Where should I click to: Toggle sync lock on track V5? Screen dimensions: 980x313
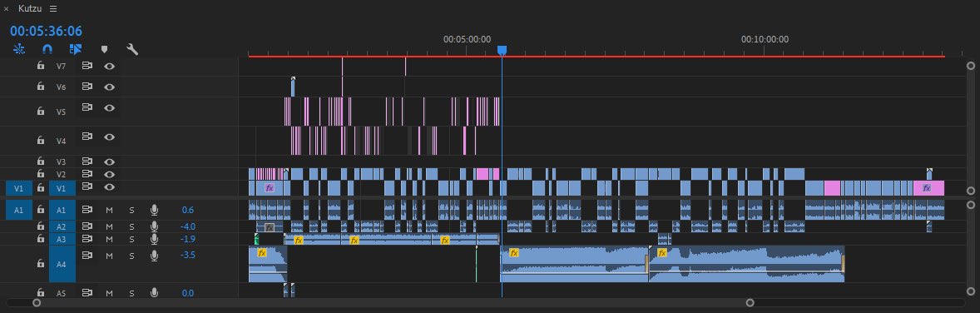[87, 107]
